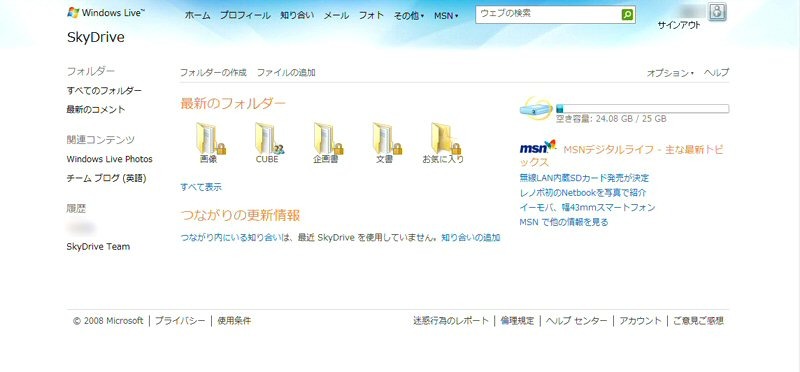Click the green web search magnifier icon
Screen dimensions: 800x372
[628, 15]
